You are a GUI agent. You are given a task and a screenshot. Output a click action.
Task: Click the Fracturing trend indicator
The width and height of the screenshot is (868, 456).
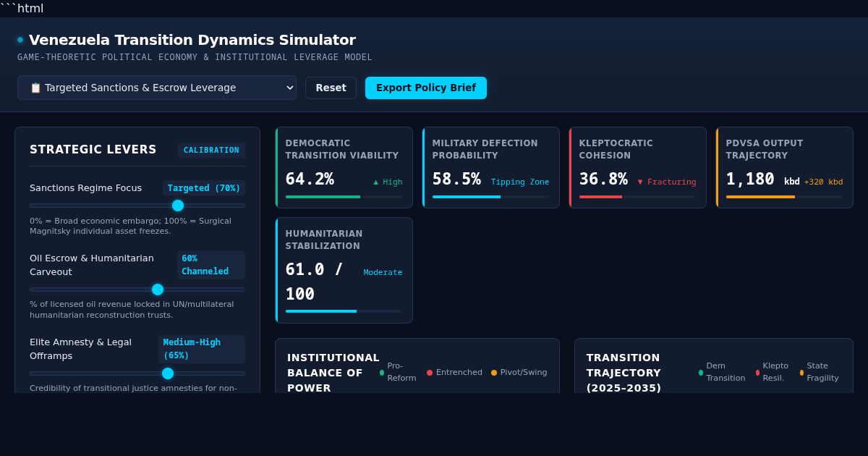[667, 182]
